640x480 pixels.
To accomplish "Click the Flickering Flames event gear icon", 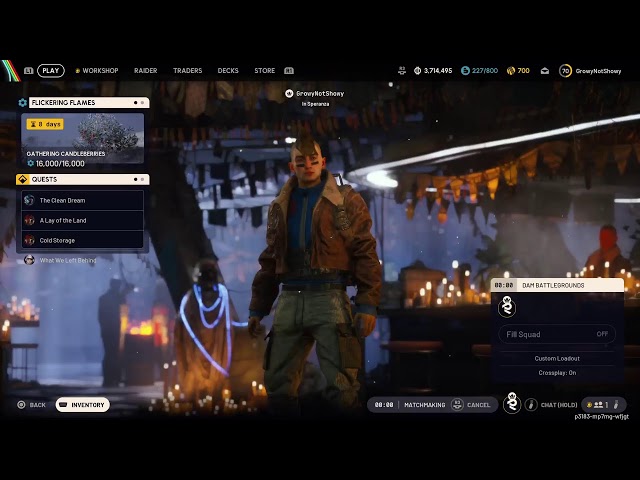I will pyautogui.click(x=22, y=102).
